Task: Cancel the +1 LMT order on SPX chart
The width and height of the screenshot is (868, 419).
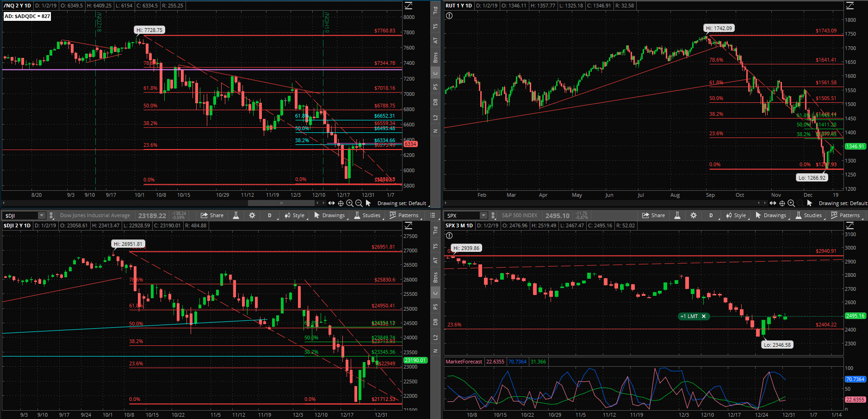Action: tap(704, 316)
